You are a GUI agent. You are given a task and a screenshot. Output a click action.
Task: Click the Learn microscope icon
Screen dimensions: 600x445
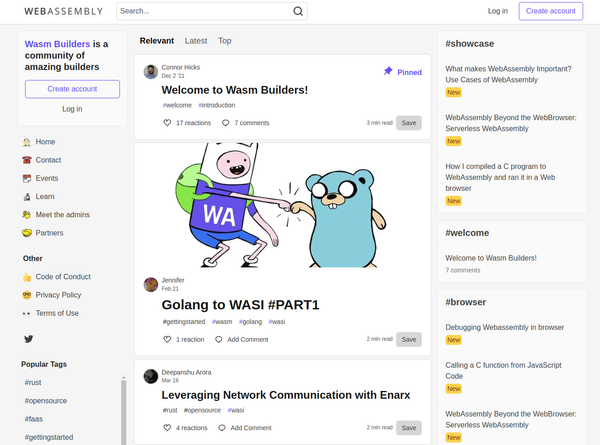tap(27, 197)
